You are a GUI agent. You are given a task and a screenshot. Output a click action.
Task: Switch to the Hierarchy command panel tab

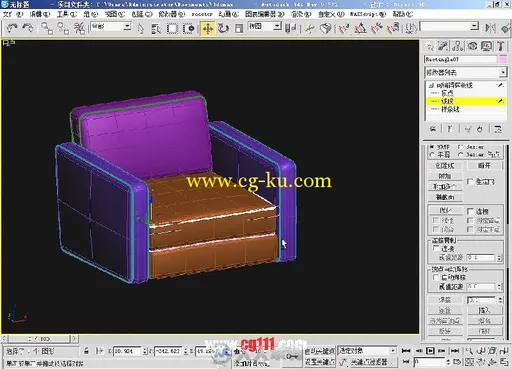point(458,46)
